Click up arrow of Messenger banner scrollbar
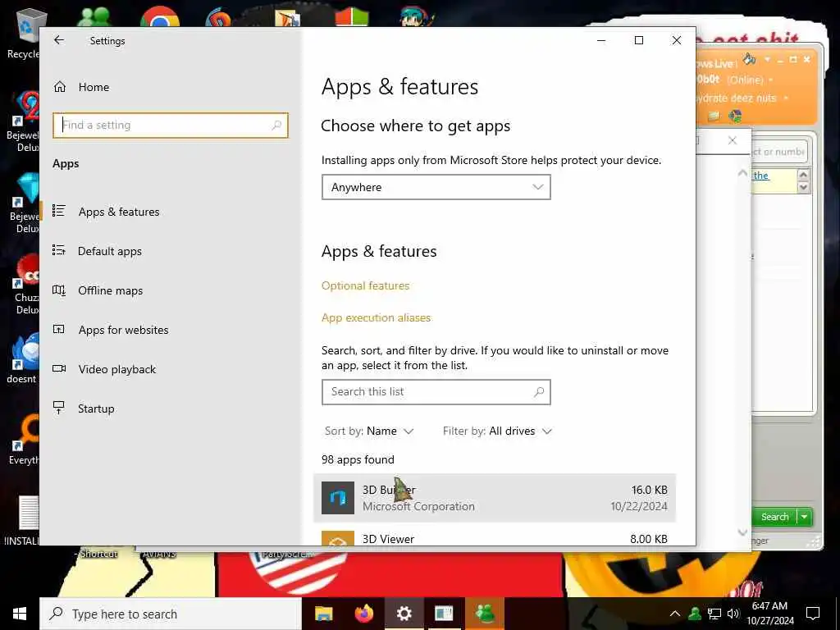Image resolution: width=840 pixels, height=630 pixels. (803, 176)
